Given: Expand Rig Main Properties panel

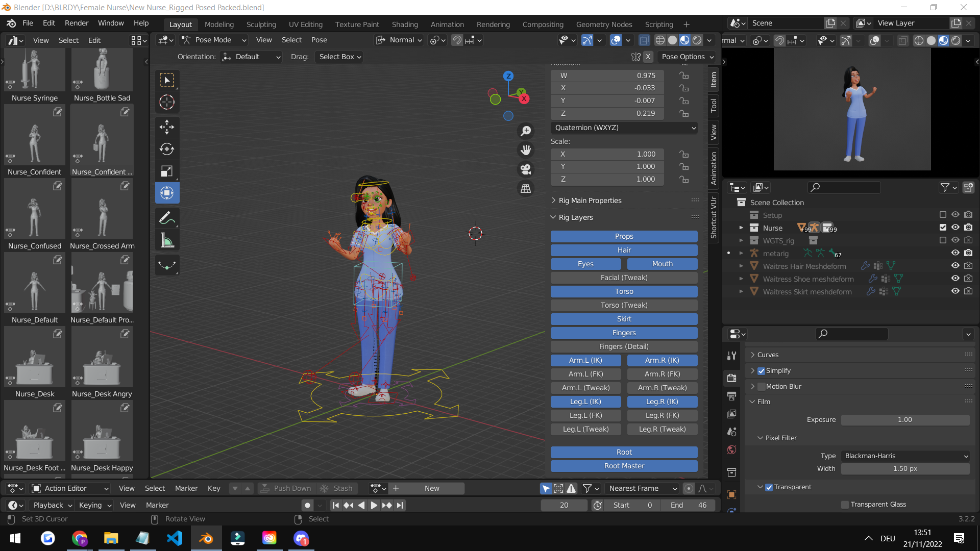Looking at the screenshot, I should (590, 201).
